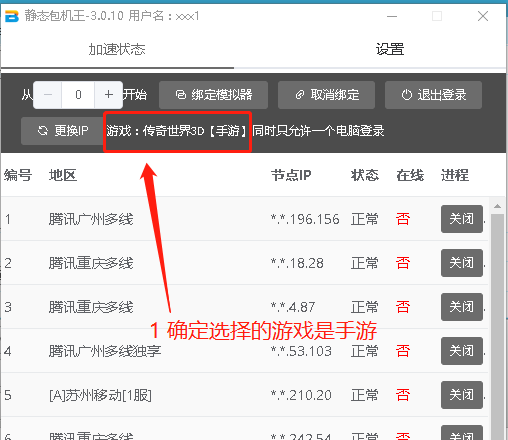Close process for node *.*.4.87
508x440 pixels.
462,307
